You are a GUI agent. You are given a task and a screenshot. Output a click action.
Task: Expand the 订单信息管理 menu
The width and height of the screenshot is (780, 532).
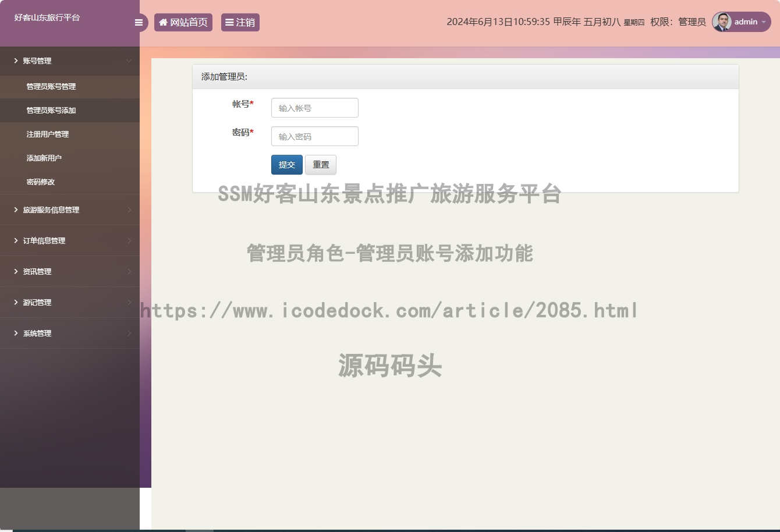[70, 240]
